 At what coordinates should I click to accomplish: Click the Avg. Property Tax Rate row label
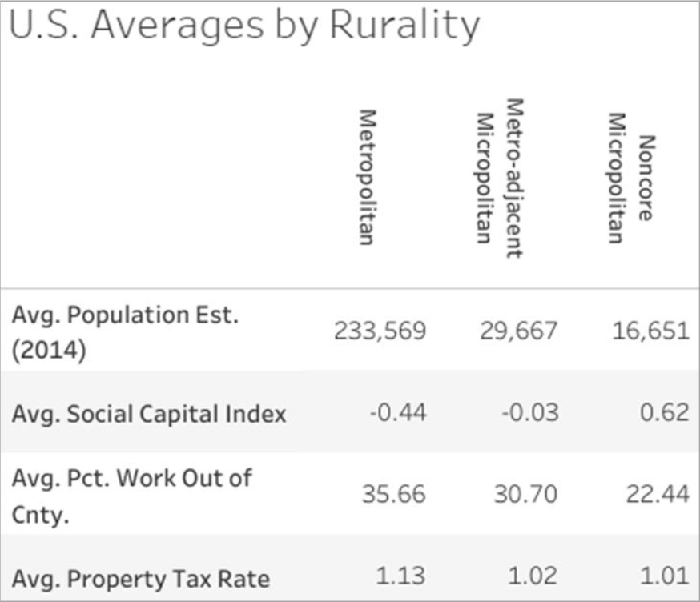pos(140,577)
